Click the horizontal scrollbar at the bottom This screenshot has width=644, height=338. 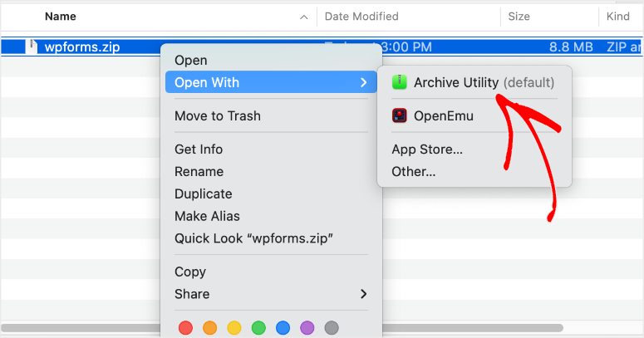pyautogui.click(x=282, y=328)
